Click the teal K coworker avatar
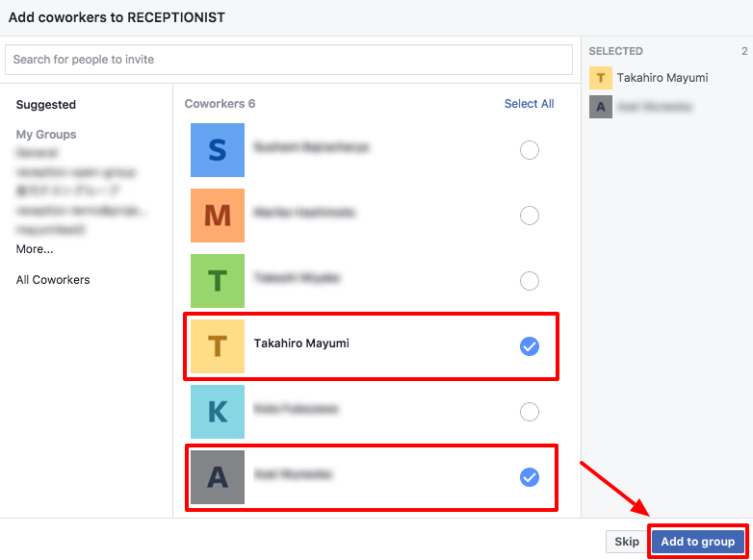Viewport: 753px width, 560px height. [x=218, y=412]
